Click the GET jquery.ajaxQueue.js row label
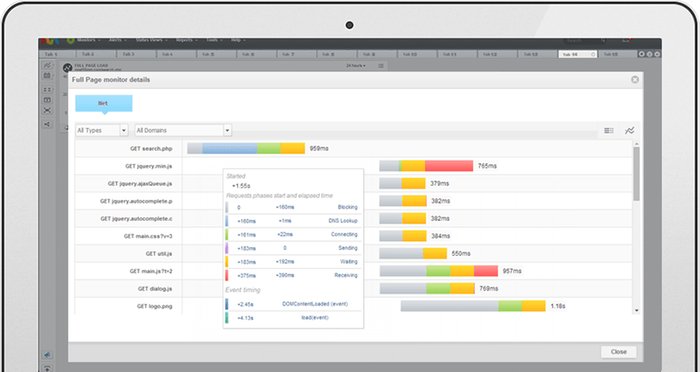700x372 pixels. tap(140, 184)
